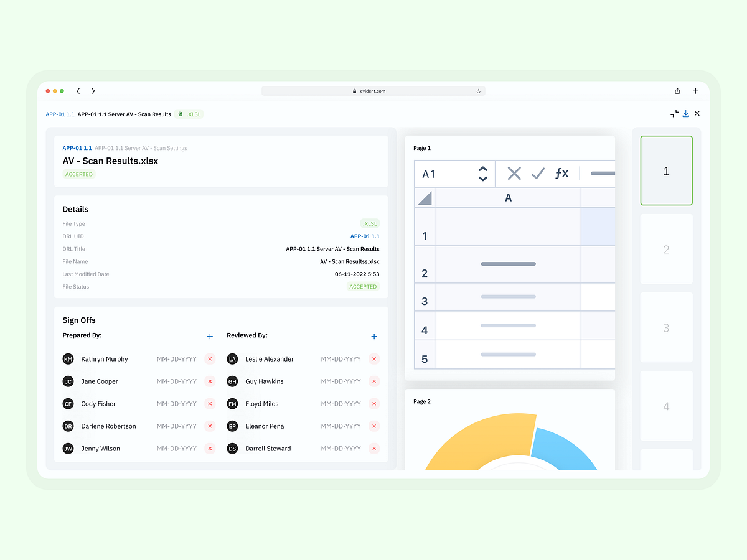Click the download file icon

click(685, 113)
